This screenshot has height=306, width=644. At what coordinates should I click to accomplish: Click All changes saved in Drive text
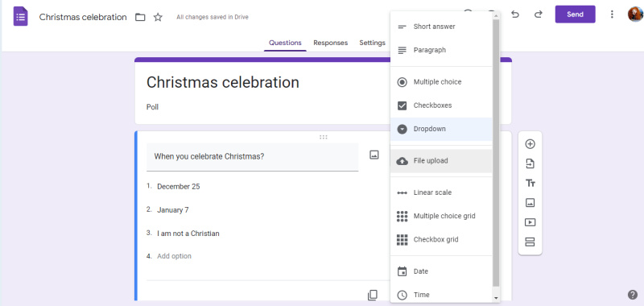coord(213,17)
